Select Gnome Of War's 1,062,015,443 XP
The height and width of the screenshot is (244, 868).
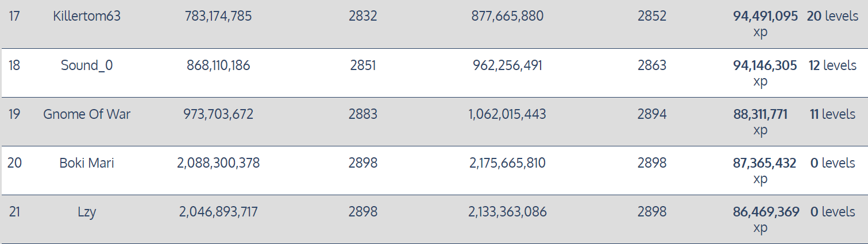click(507, 114)
